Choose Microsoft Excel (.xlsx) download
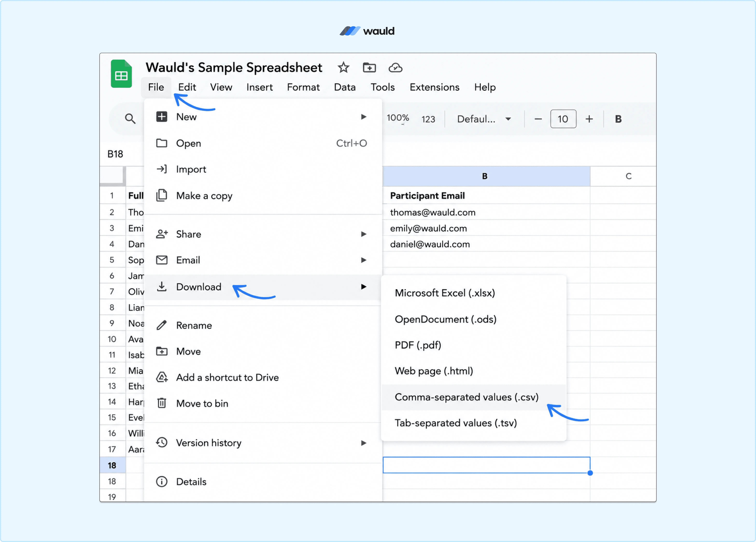Image resolution: width=756 pixels, height=542 pixels. [x=474, y=293]
